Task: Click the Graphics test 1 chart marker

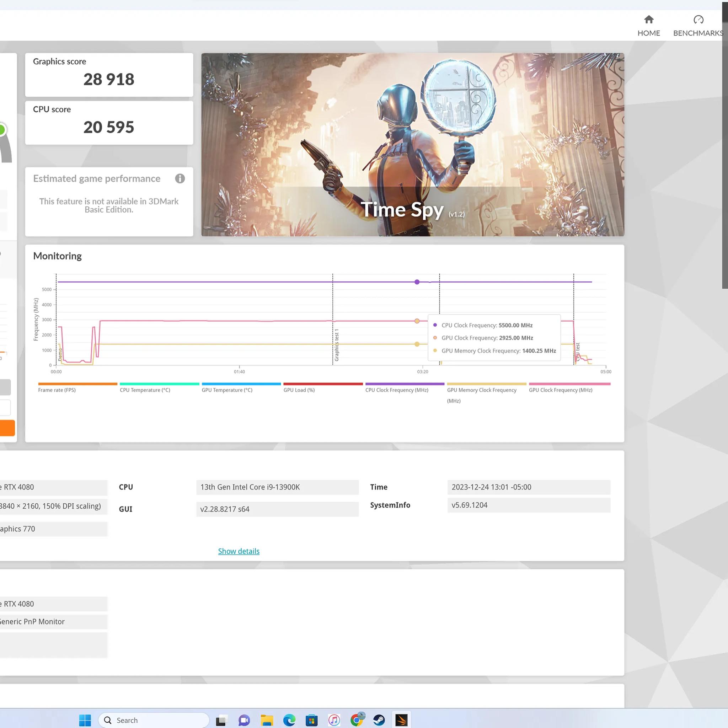Action: tap(337, 345)
